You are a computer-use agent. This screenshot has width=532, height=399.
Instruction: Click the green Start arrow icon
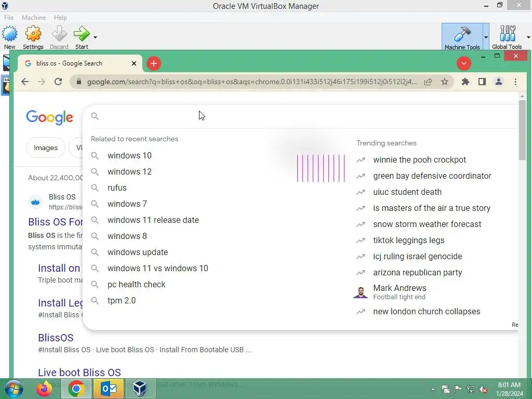(x=82, y=34)
